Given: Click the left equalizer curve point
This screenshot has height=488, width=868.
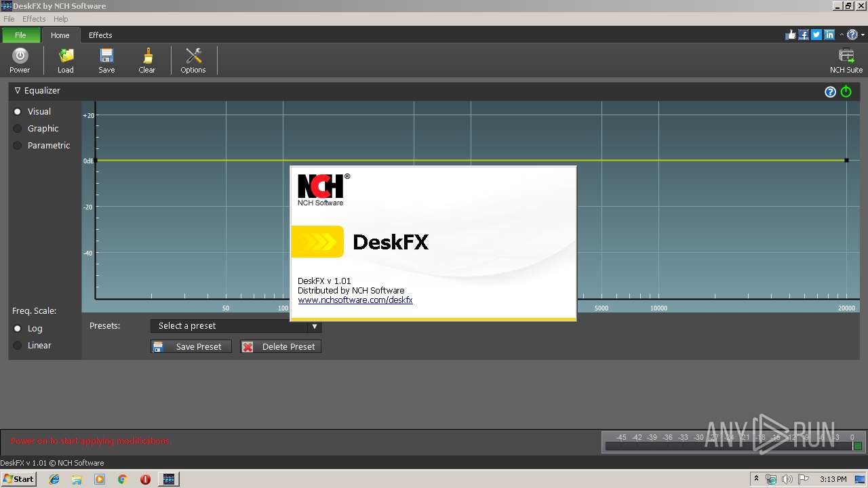Looking at the screenshot, I should click(96, 161).
